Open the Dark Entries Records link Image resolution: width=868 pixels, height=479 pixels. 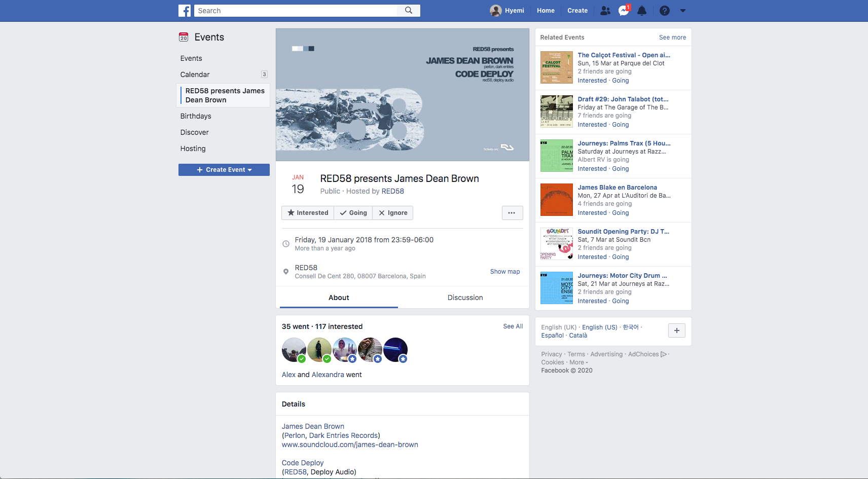(343, 435)
